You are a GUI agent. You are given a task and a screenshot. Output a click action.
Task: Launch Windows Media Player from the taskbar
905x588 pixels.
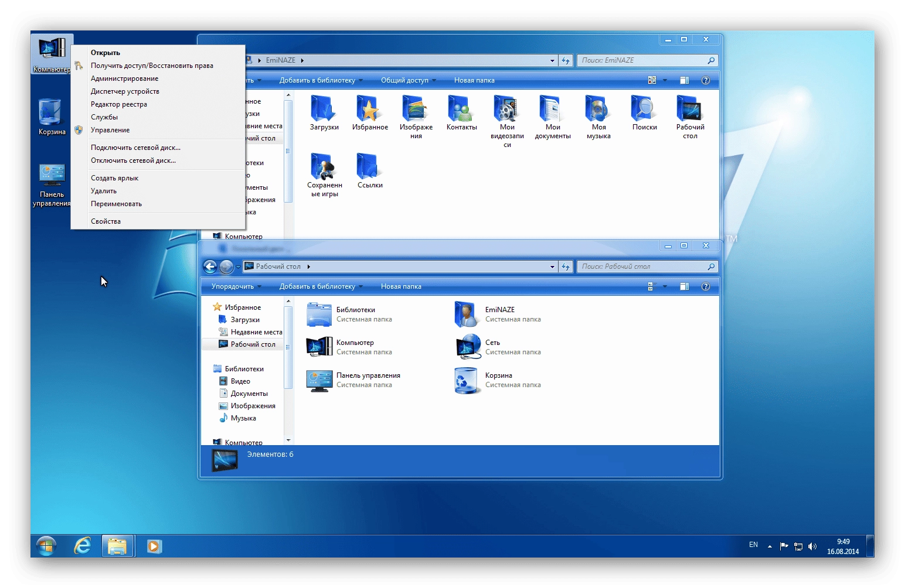click(x=154, y=546)
